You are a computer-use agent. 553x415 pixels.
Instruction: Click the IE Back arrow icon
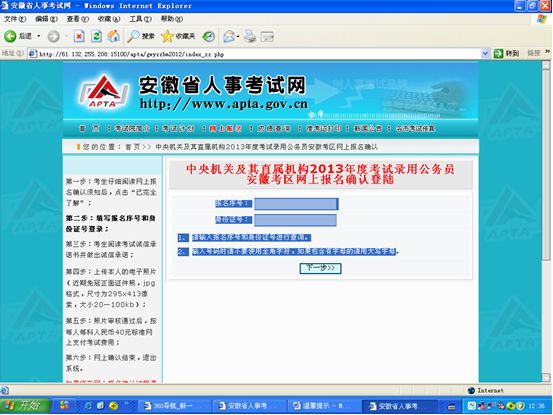[10, 36]
